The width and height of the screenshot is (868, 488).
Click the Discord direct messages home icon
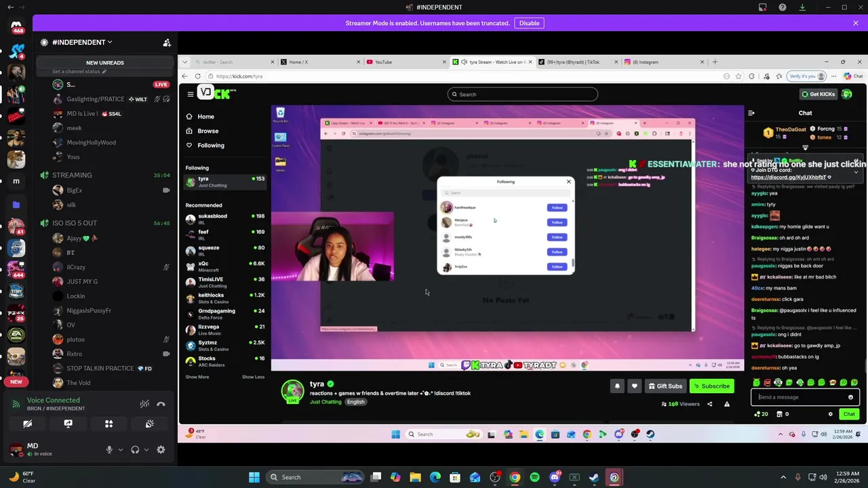(x=16, y=27)
